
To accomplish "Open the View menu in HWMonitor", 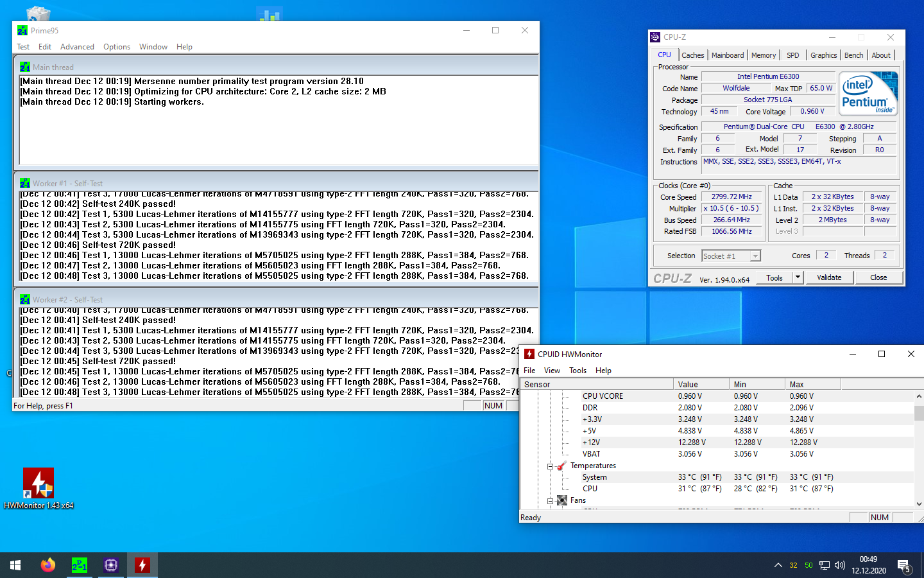I will (x=552, y=371).
